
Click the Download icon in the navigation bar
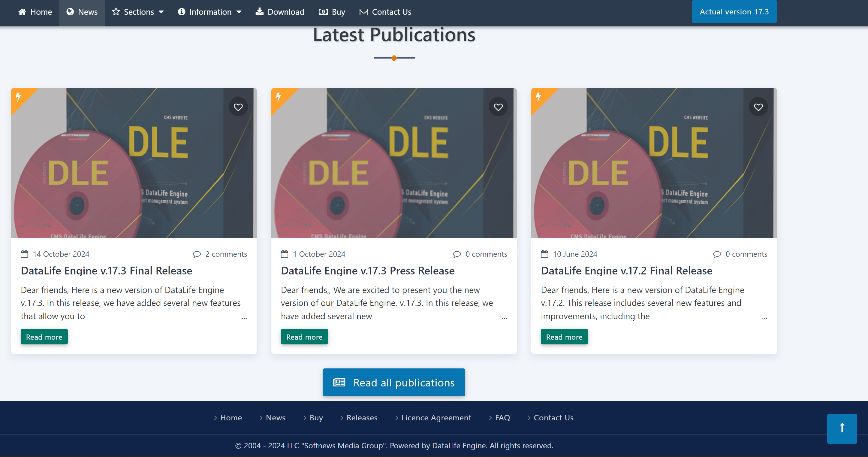259,11
